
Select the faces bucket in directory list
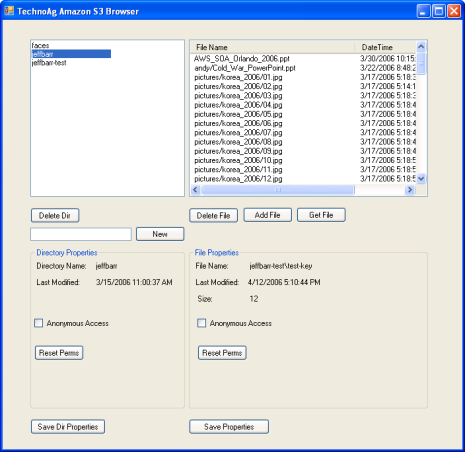tap(40, 45)
